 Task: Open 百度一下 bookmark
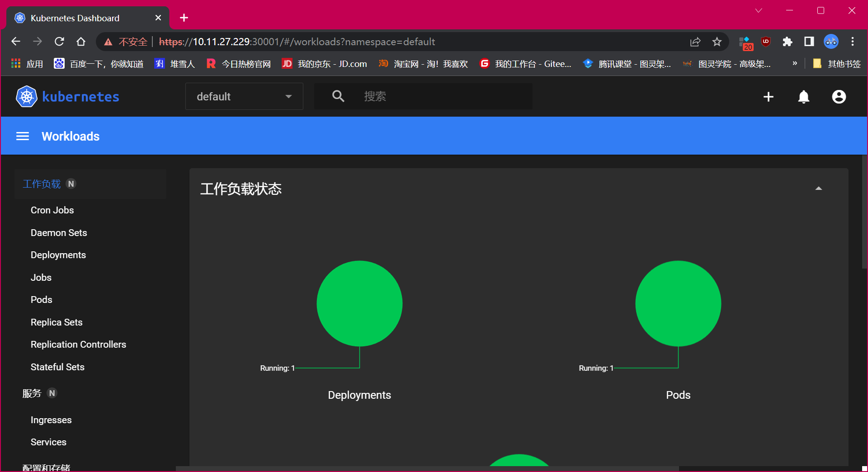pyautogui.click(x=99, y=64)
